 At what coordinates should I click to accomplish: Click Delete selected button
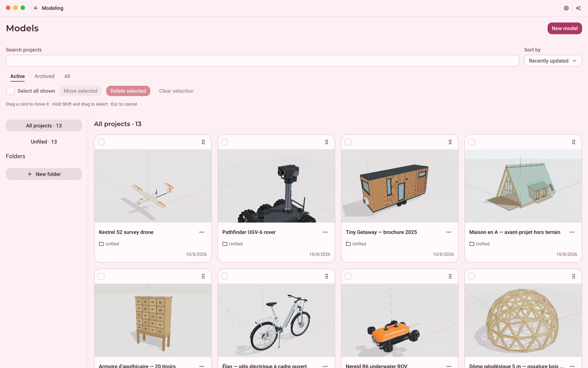pos(128,91)
